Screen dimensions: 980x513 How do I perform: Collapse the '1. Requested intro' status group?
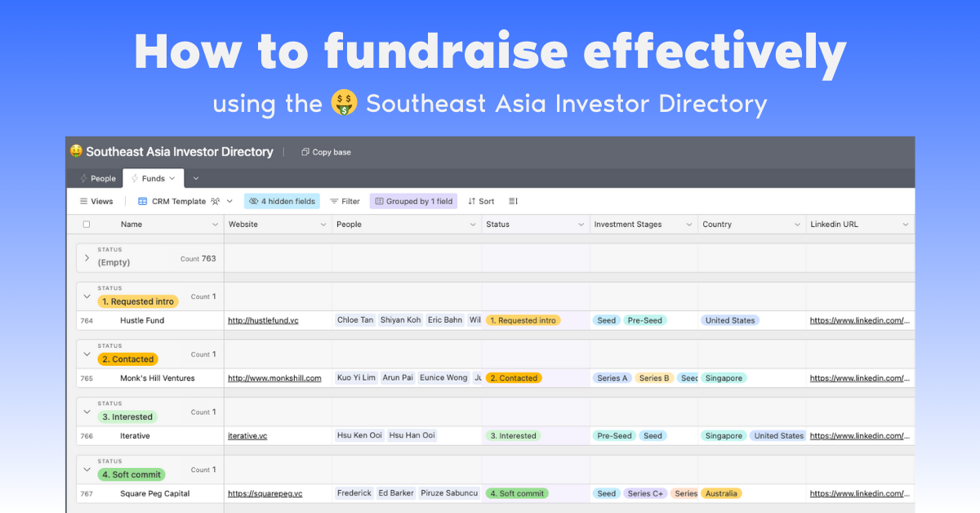pyautogui.click(x=87, y=297)
